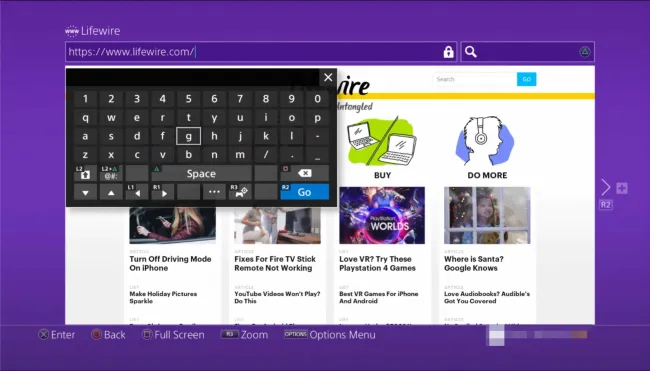650x371 pixels.
Task: Click the down arrow key on keyboard
Action: coord(85,192)
